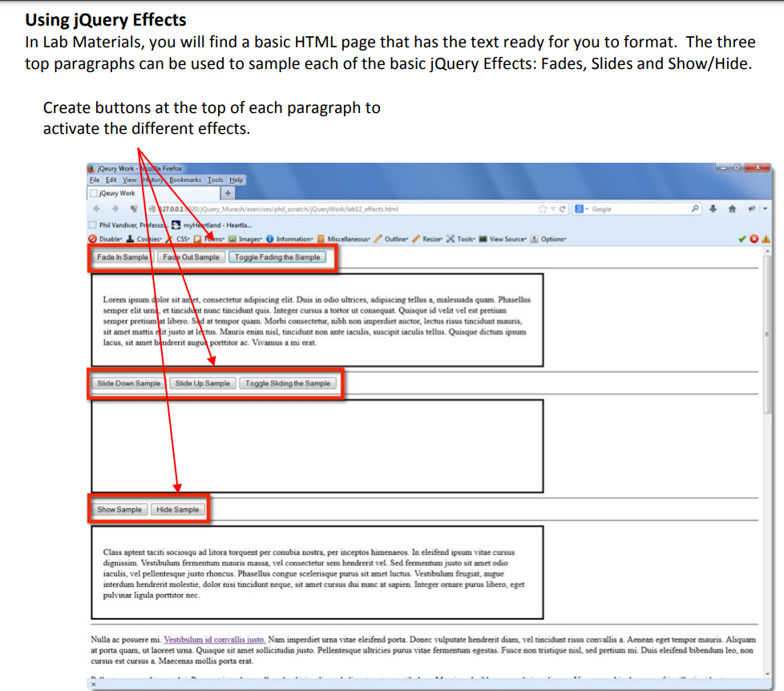Toggle Fading the Sample paragraph
784x691 pixels.
[x=279, y=257]
